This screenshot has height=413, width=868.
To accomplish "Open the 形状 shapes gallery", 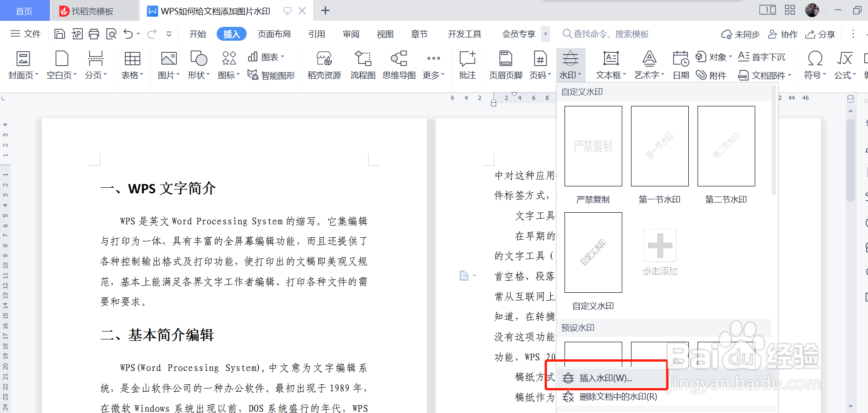I will point(199,65).
